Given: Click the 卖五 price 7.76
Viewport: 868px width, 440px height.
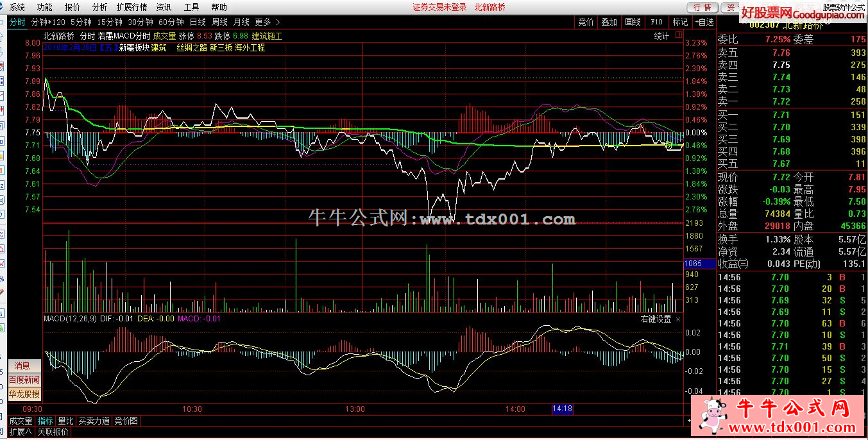Looking at the screenshot, I should tap(781, 53).
